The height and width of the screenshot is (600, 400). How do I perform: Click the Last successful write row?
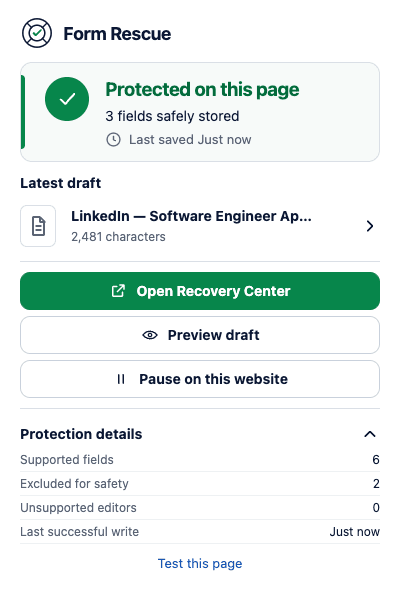pyautogui.click(x=200, y=532)
